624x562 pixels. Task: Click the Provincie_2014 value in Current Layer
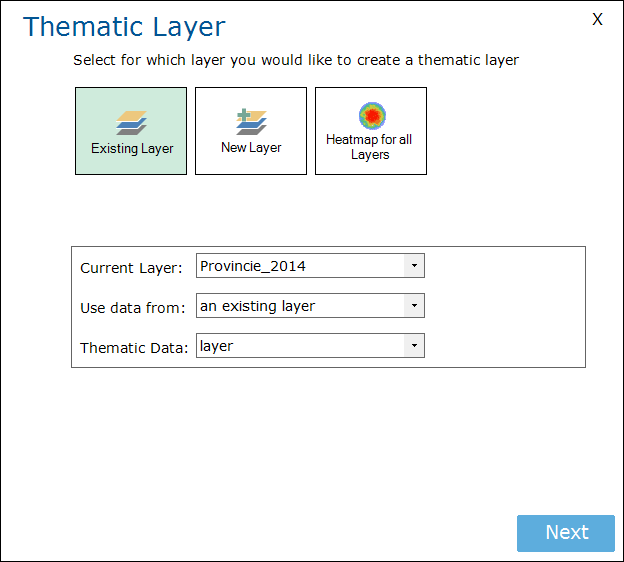(253, 266)
